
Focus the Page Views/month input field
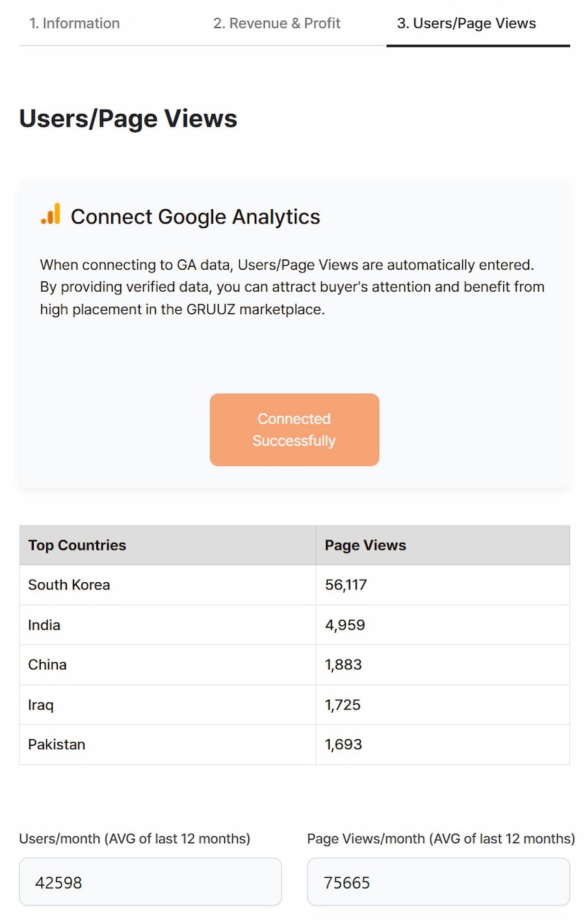point(438,882)
